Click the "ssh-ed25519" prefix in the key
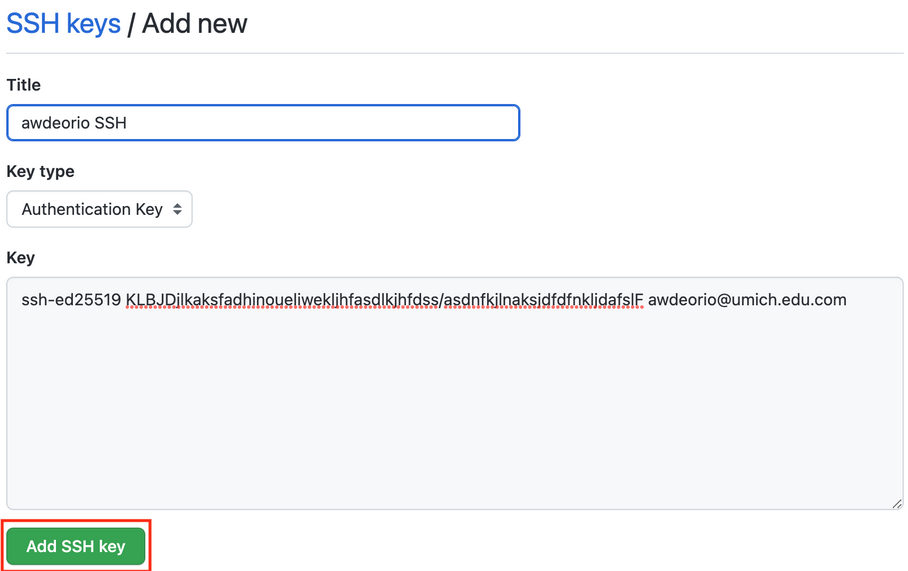Image resolution: width=908 pixels, height=571 pixels. [71, 299]
